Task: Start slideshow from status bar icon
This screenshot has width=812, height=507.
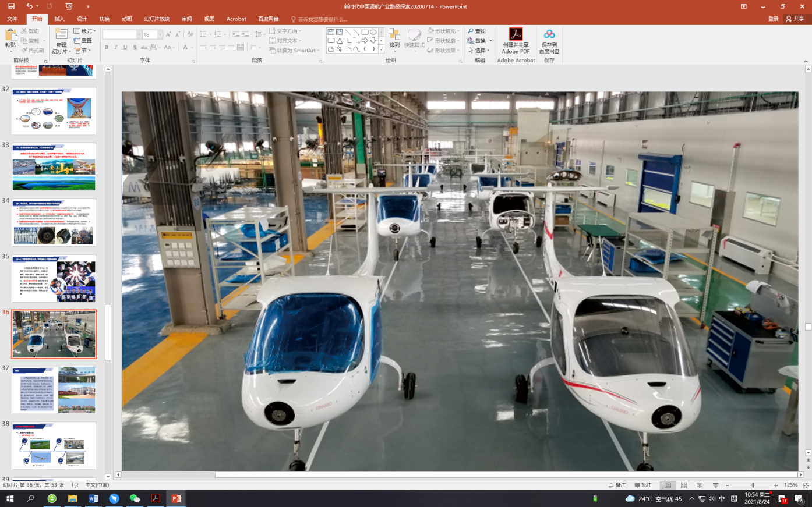Action: point(715,485)
